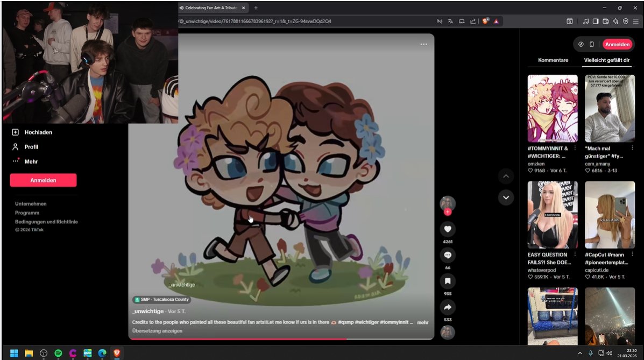The image size is (644, 360).
Task: Open the spinning sound disc avatar
Action: pos(448,333)
